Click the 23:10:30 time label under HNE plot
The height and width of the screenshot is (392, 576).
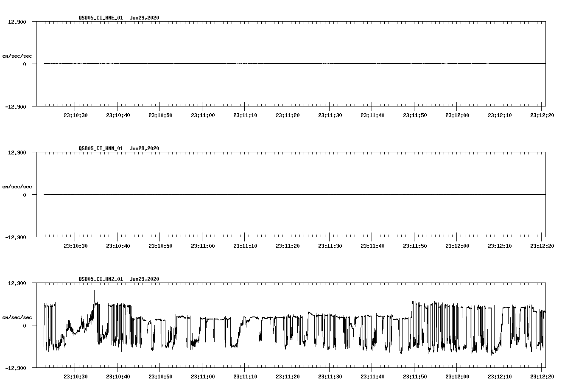point(75,115)
